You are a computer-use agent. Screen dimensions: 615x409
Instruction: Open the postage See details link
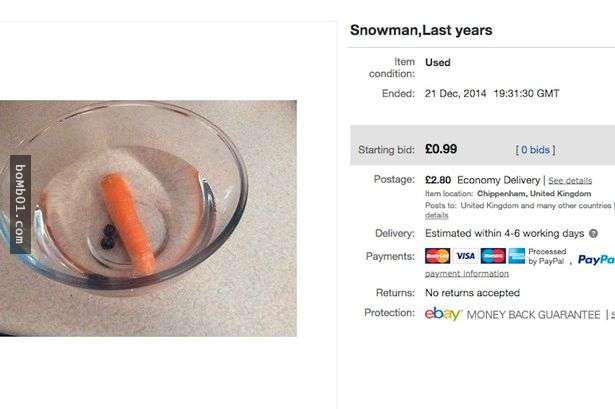tap(570, 180)
